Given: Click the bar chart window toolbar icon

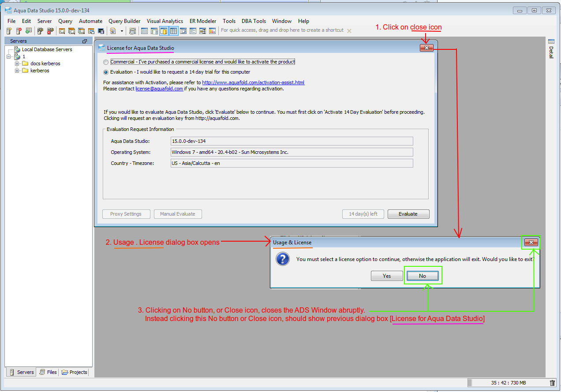Looking at the screenshot, I should (x=212, y=31).
